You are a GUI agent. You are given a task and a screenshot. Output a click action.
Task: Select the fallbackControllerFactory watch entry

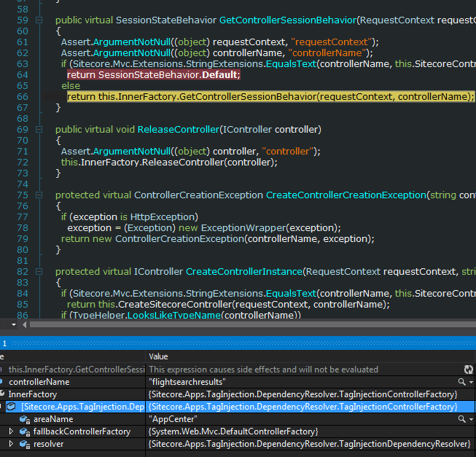(82, 431)
